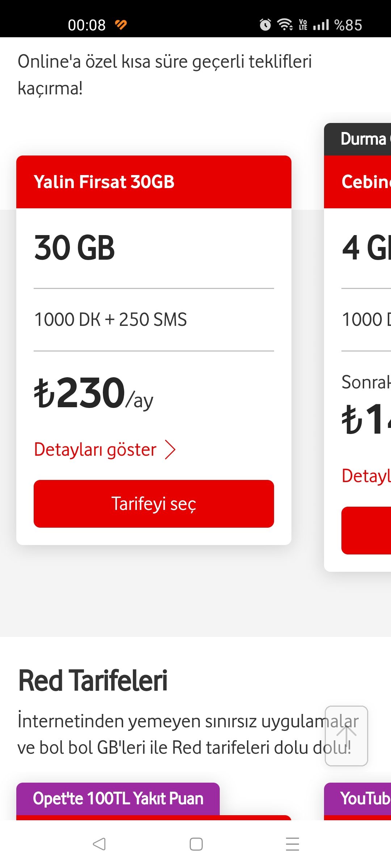This screenshot has width=391, height=868.
Task: Tap the ₺230/ay price on the first card
Action: pyautogui.click(x=94, y=393)
